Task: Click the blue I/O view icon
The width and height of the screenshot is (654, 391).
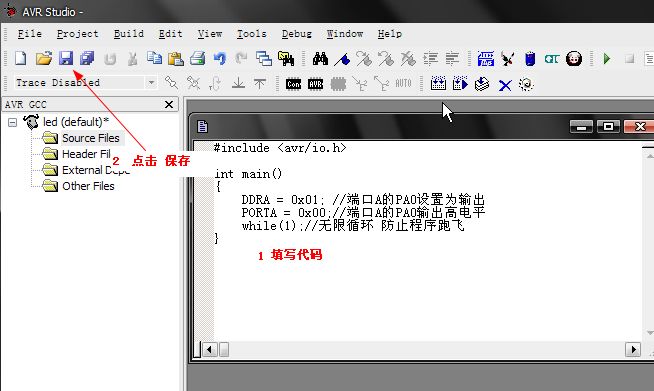Action: tap(486, 59)
